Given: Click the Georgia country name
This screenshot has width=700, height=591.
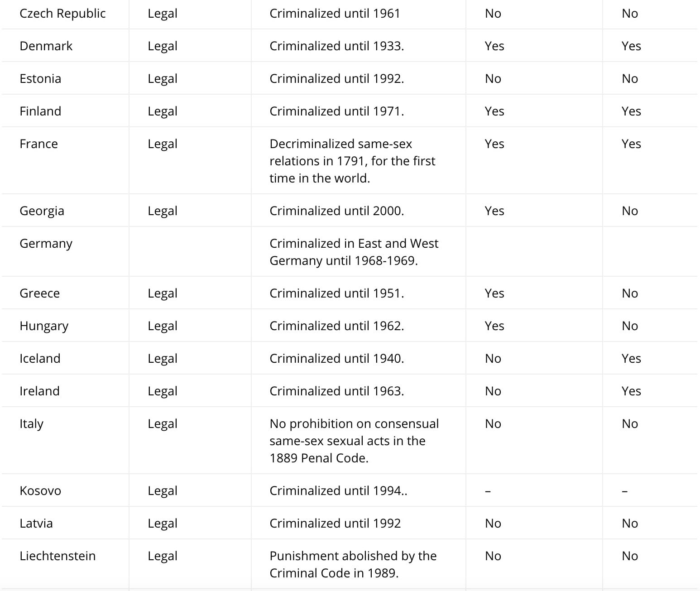Looking at the screenshot, I should click(42, 211).
